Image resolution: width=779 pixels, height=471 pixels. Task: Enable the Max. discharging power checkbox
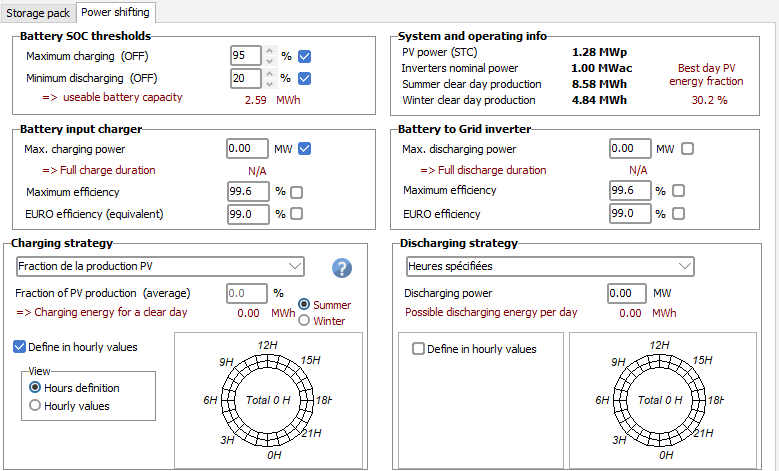[x=687, y=149]
